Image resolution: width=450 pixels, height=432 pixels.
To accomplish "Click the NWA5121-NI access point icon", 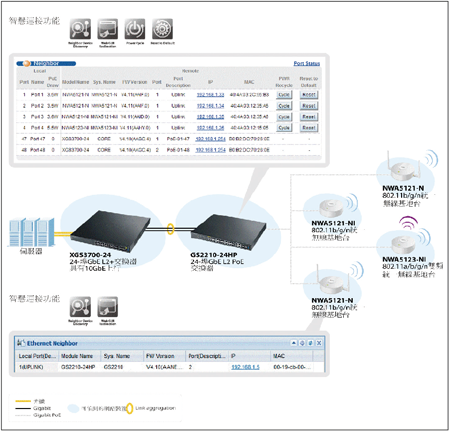I will [x=331, y=207].
